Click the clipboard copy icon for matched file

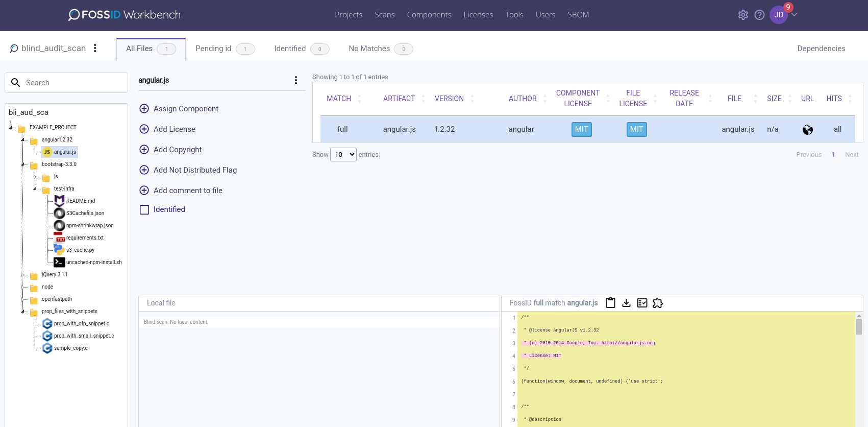coord(610,303)
